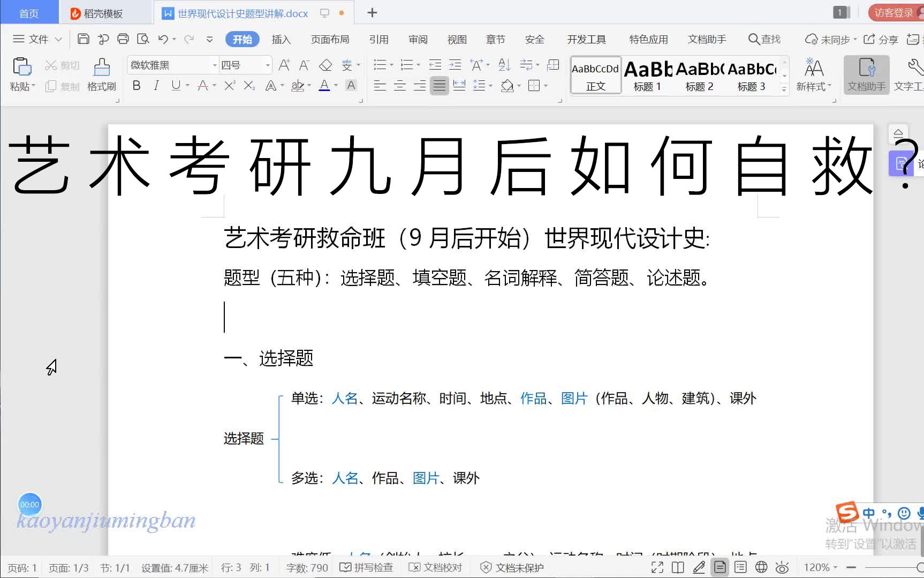The image size is (924, 578).
Task: Open new document tab with plus button
Action: click(372, 13)
